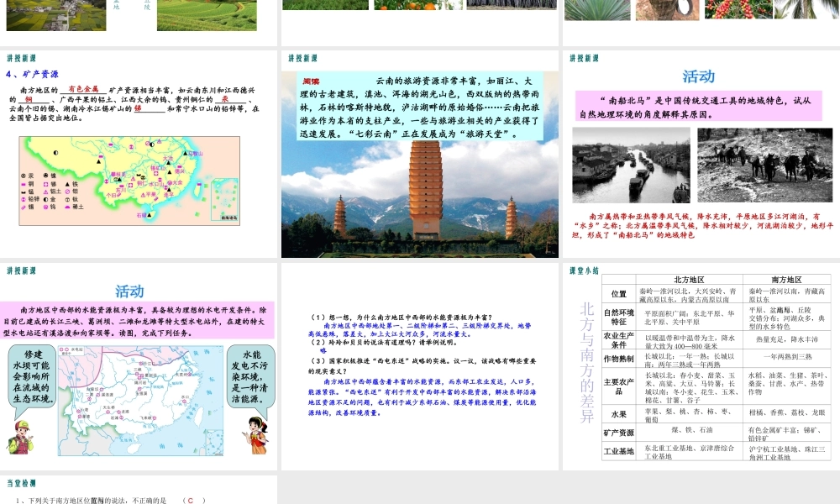Select the question-and-answer slide with blue answers
840x504 pixels.
(x=420, y=366)
